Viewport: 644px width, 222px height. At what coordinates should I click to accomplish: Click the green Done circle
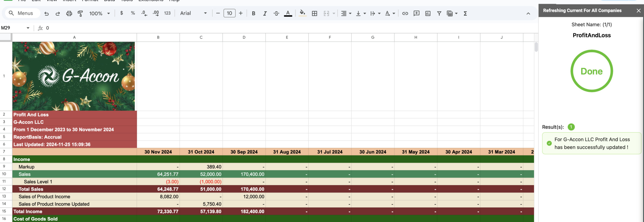click(591, 71)
